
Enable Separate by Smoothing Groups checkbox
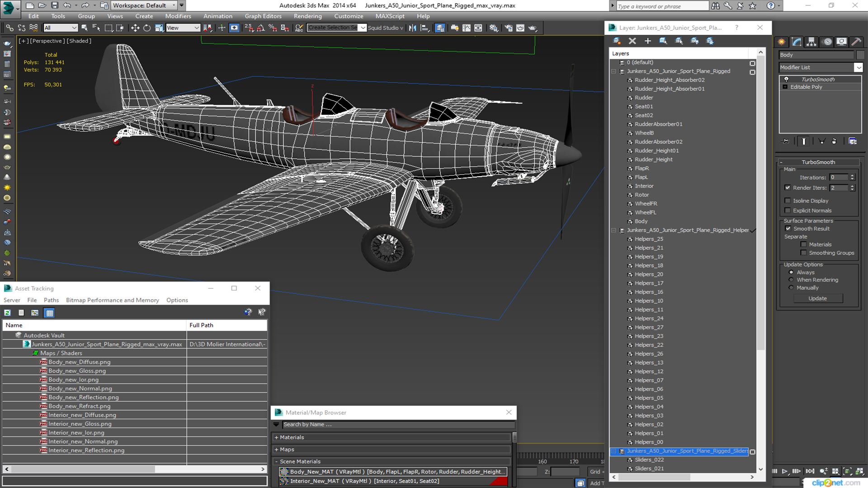pos(803,253)
